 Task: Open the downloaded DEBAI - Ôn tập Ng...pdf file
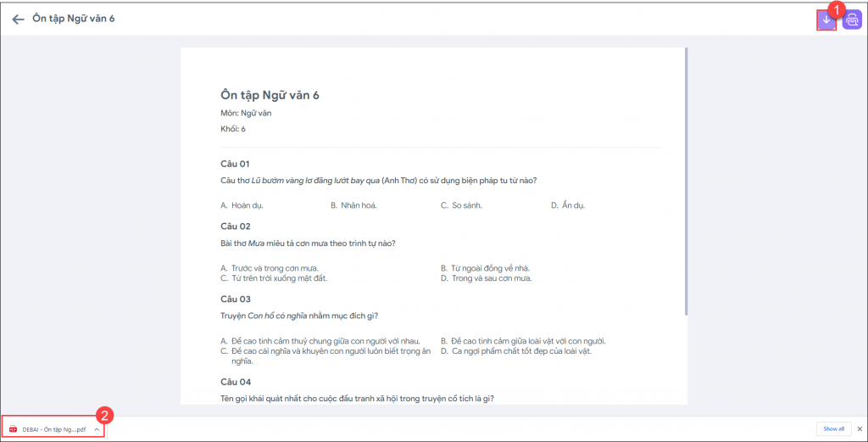click(x=53, y=429)
